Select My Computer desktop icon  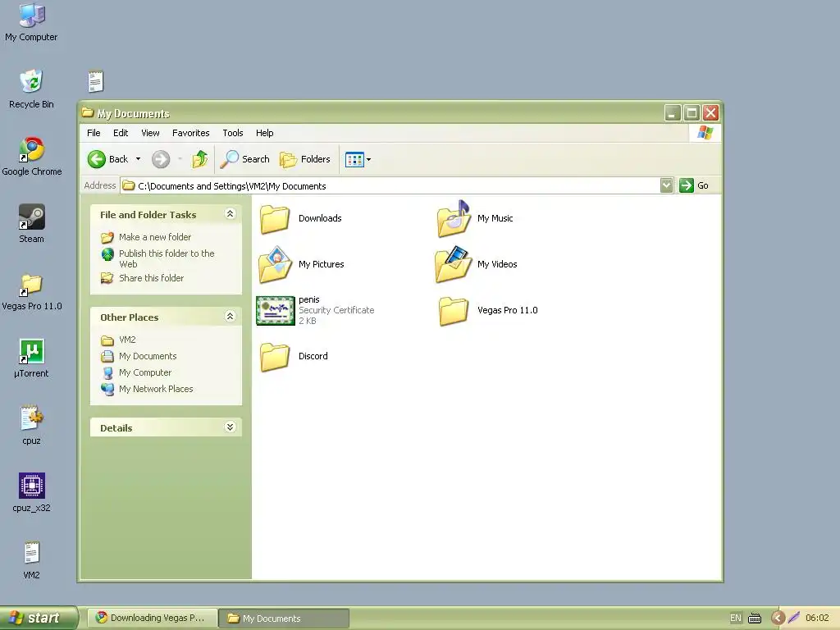pyautogui.click(x=31, y=22)
